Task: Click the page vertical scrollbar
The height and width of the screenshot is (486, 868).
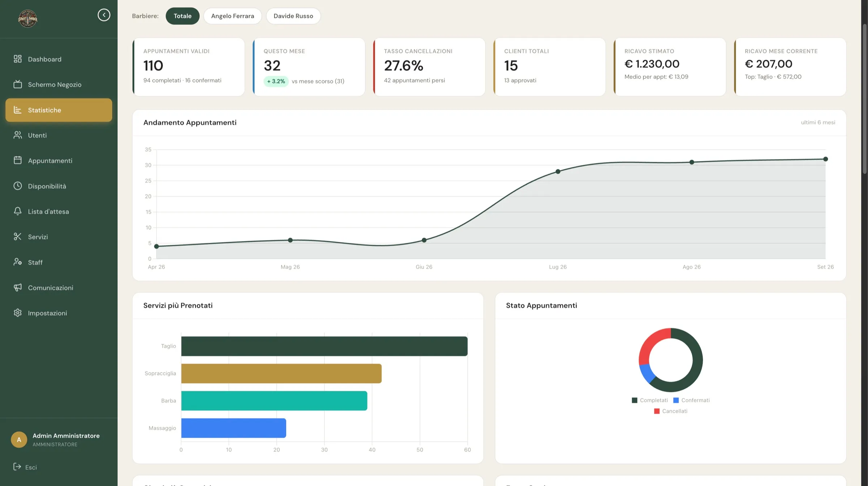Action: coord(865,100)
